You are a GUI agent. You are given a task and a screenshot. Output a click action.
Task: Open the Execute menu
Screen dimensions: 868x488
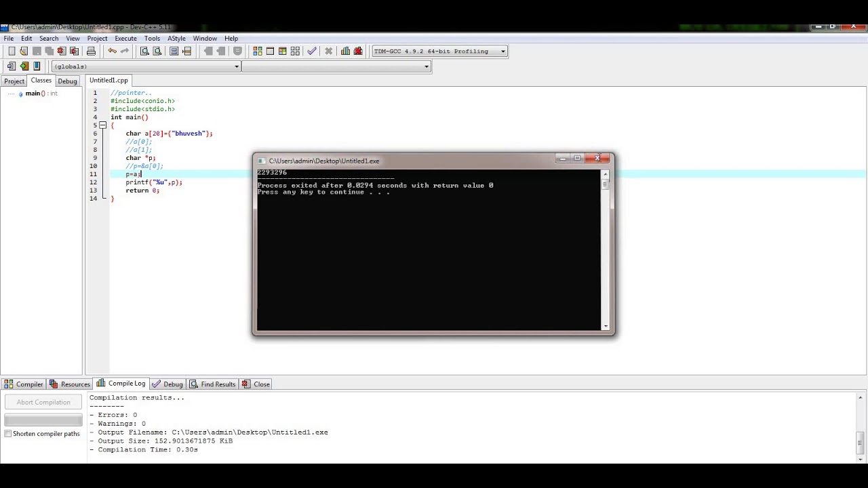125,39
